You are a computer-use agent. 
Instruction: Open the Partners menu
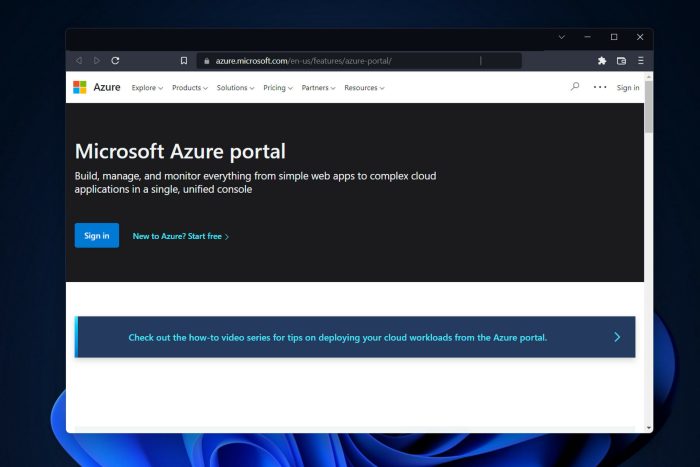tap(318, 88)
